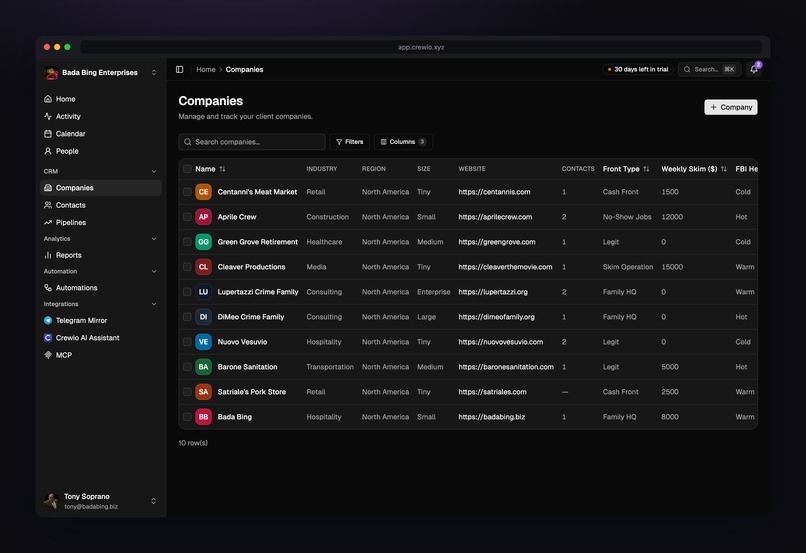Click the SA avatar for Satriale's Pork Store

204,392
